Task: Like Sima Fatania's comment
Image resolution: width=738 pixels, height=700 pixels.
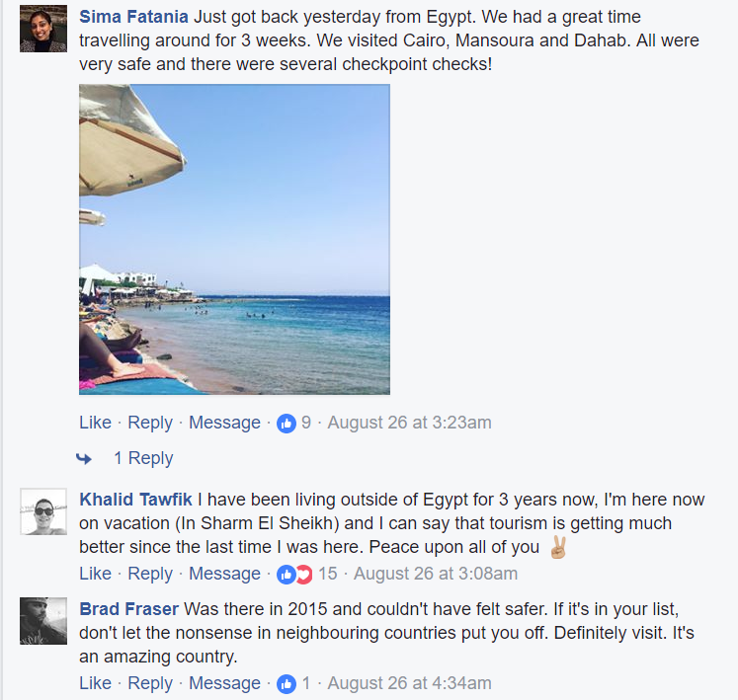Action: (x=95, y=423)
